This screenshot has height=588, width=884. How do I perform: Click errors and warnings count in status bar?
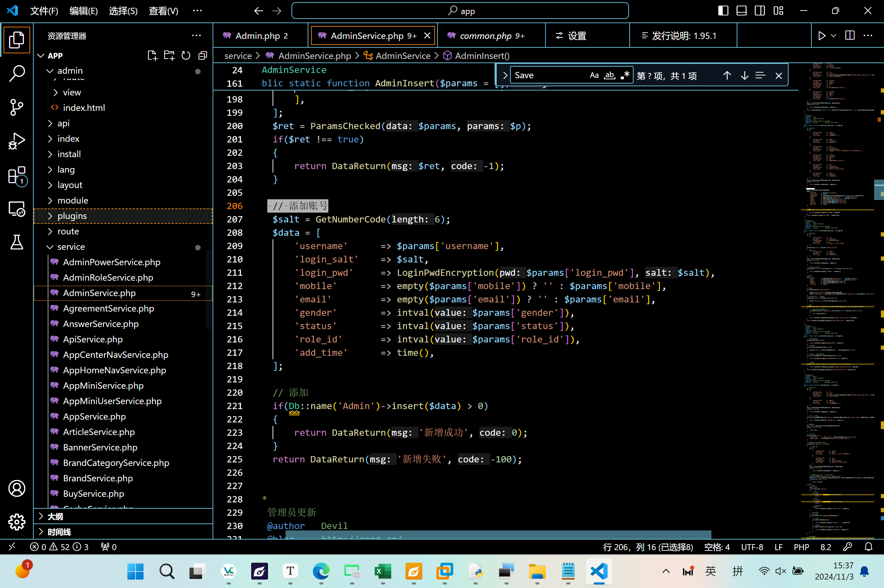(x=59, y=547)
